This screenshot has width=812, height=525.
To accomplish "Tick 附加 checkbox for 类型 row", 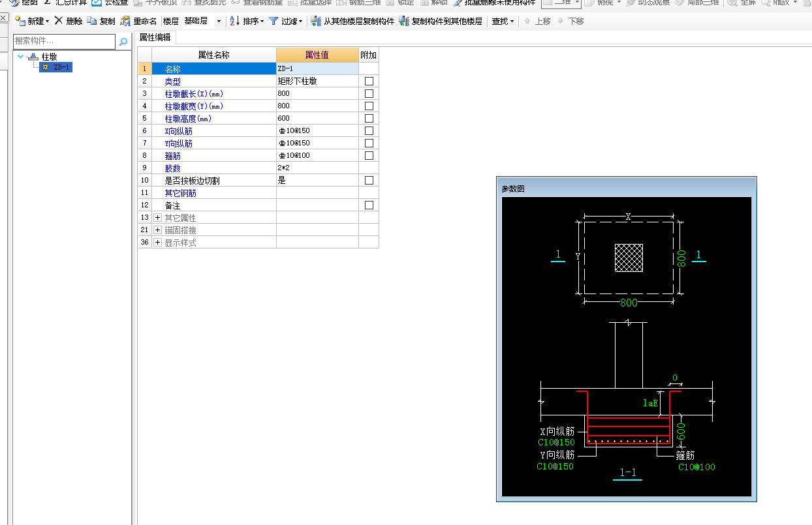I will click(369, 82).
